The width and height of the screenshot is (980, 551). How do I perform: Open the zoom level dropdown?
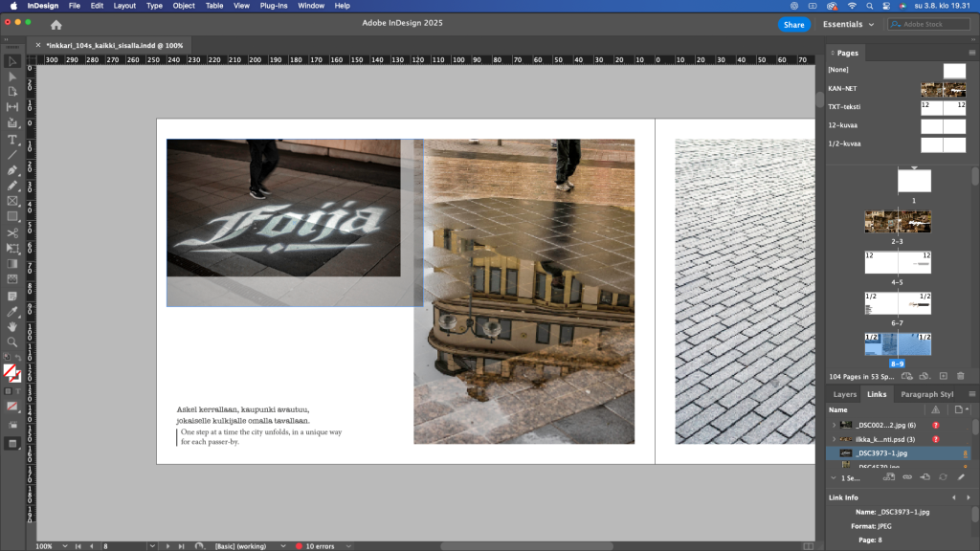coord(65,546)
